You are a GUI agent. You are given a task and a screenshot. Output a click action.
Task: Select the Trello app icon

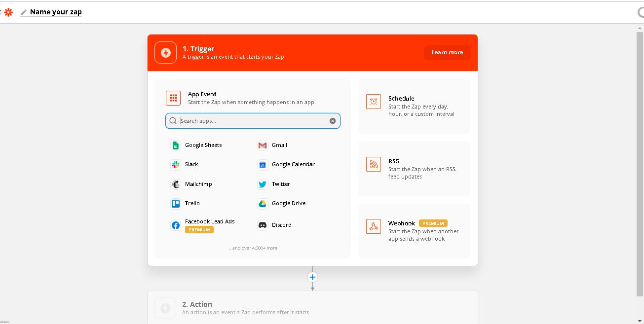point(175,204)
